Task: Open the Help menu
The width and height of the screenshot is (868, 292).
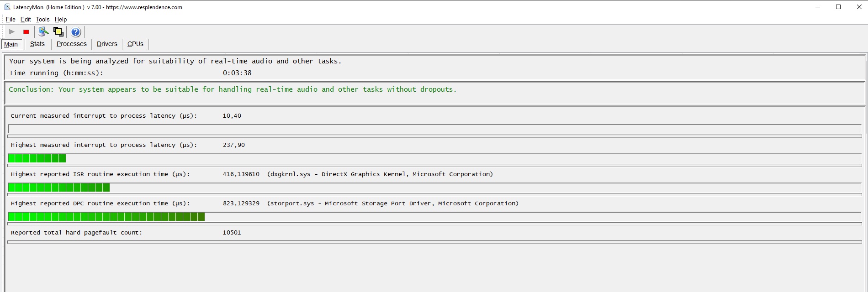Action: tap(61, 19)
